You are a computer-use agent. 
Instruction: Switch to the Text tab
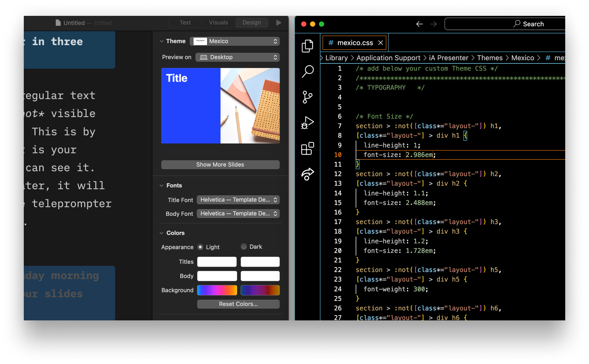click(185, 23)
